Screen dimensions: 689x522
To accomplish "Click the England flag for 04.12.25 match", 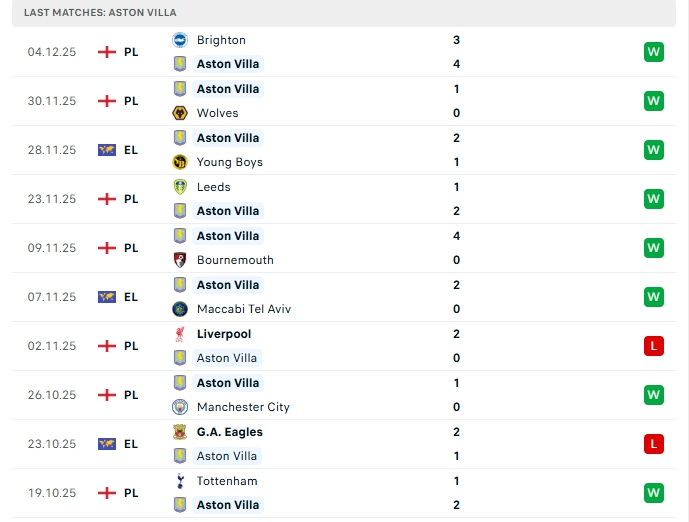I will (107, 52).
